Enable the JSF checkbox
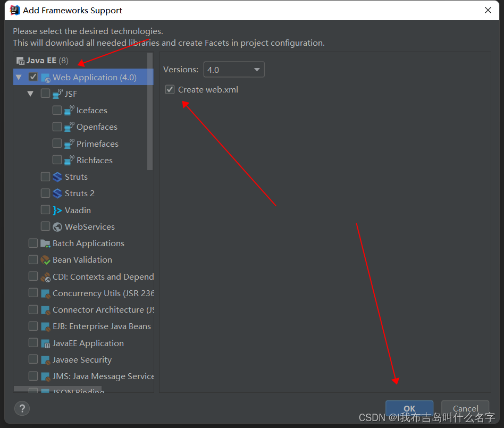Screen dimensions: 504x428 click(45, 93)
